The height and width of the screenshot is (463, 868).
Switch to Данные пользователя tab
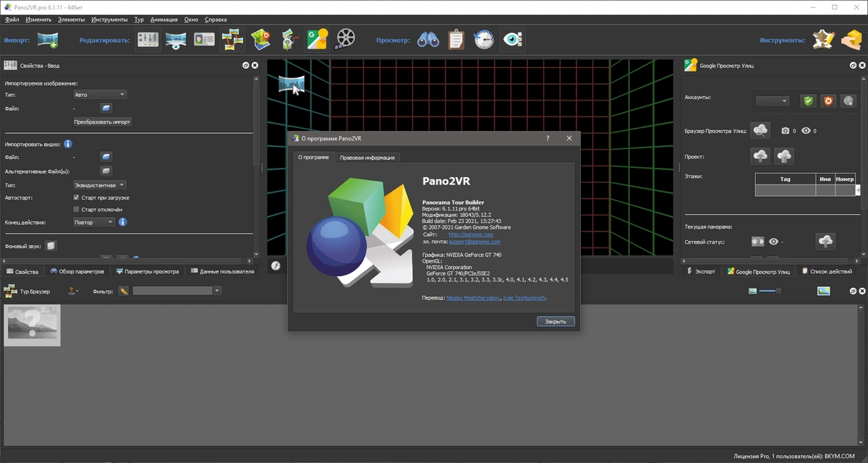click(221, 271)
